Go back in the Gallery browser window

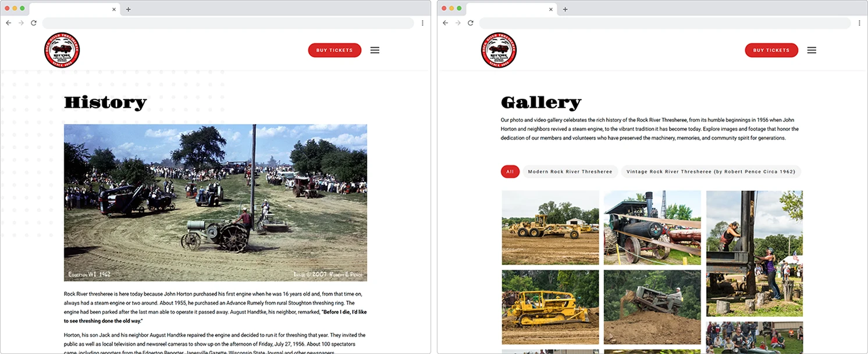444,23
